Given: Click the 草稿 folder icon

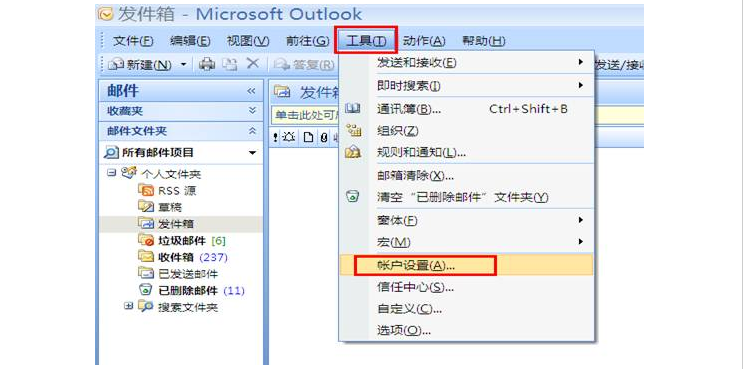Looking at the screenshot, I should (146, 207).
